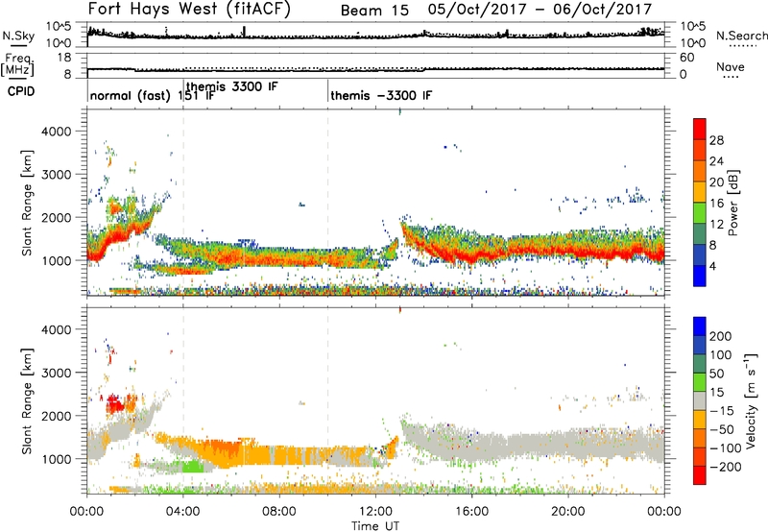Click the 'Time UT' axis label
The width and height of the screenshot is (768, 532).
pos(375,526)
